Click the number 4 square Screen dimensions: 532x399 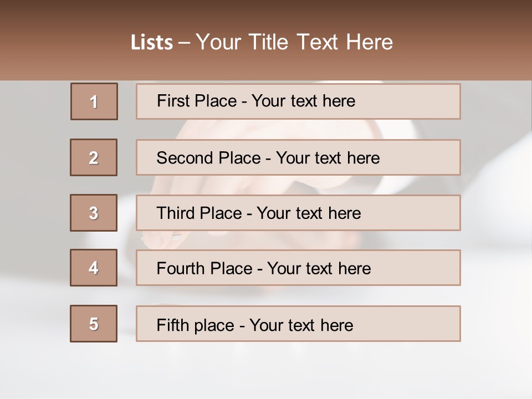pyautogui.click(x=94, y=268)
